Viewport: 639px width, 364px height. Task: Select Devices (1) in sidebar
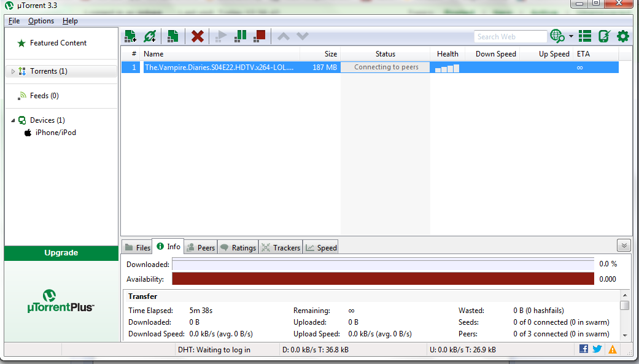pos(47,120)
